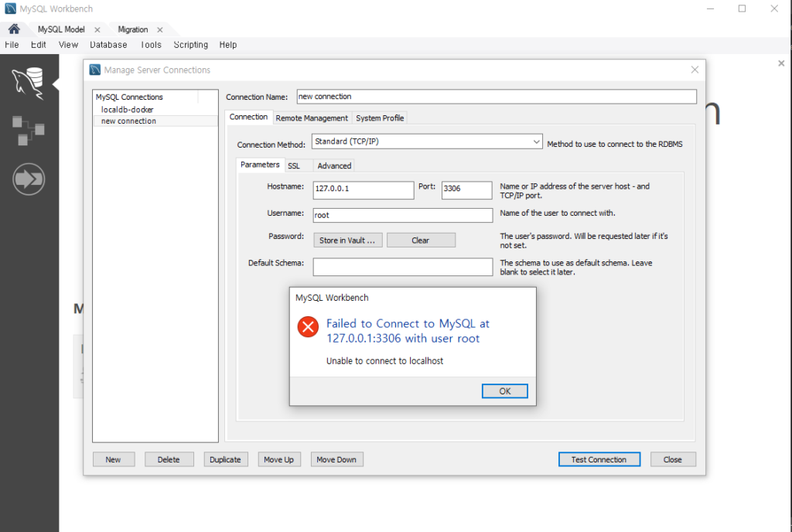Close the MySQL Model tab
792x532 pixels.
97,30
